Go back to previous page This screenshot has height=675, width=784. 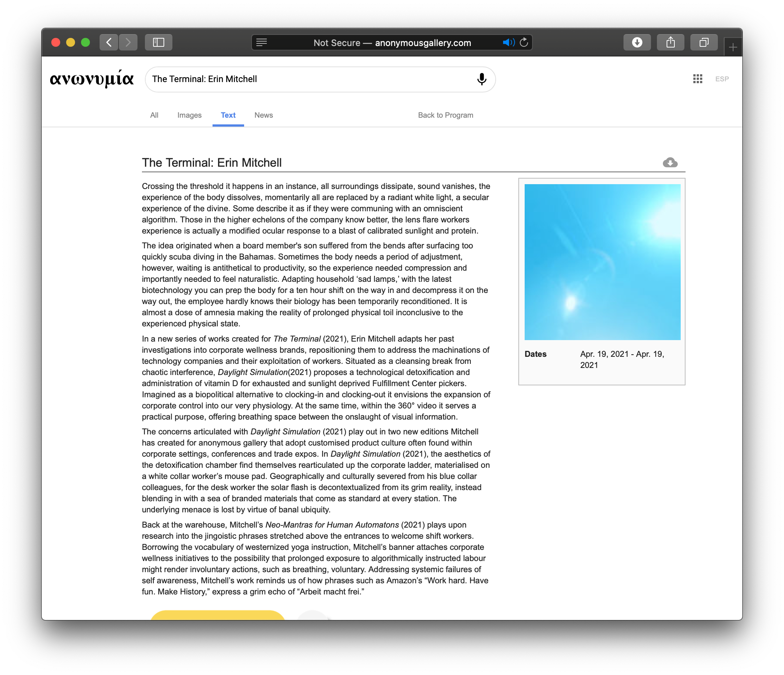(109, 42)
